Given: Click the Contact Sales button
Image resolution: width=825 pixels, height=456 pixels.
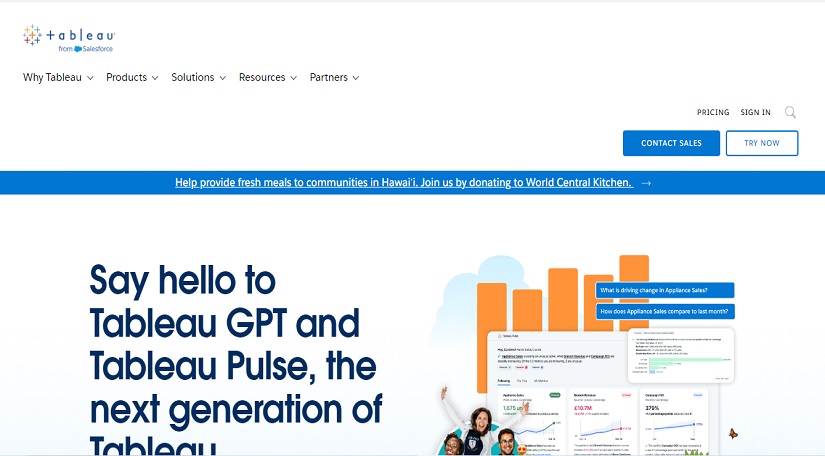Looking at the screenshot, I should [x=671, y=143].
